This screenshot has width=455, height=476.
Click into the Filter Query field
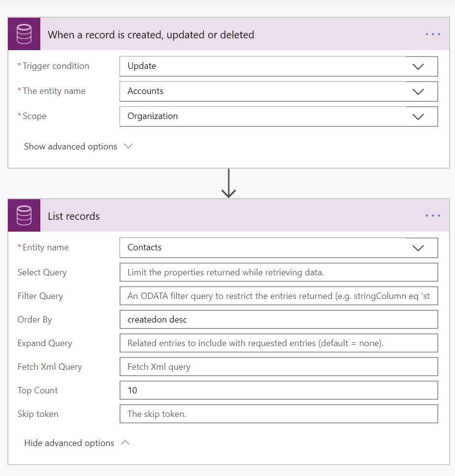point(278,296)
